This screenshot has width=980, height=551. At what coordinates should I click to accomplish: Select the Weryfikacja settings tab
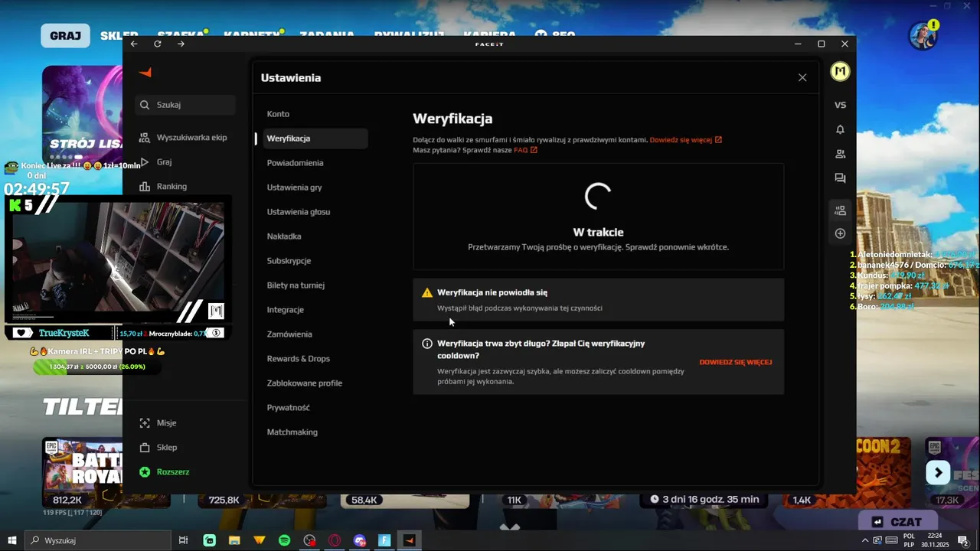tap(315, 139)
